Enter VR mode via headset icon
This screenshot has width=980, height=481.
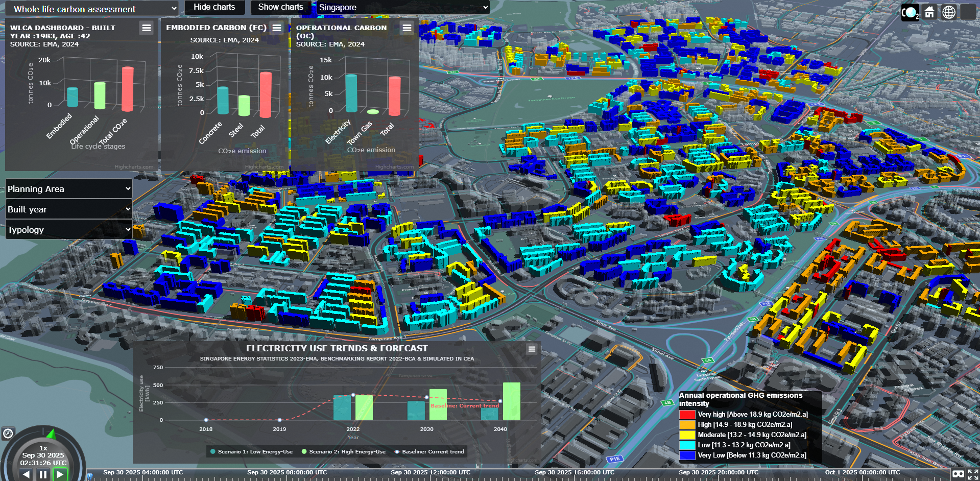click(x=958, y=474)
